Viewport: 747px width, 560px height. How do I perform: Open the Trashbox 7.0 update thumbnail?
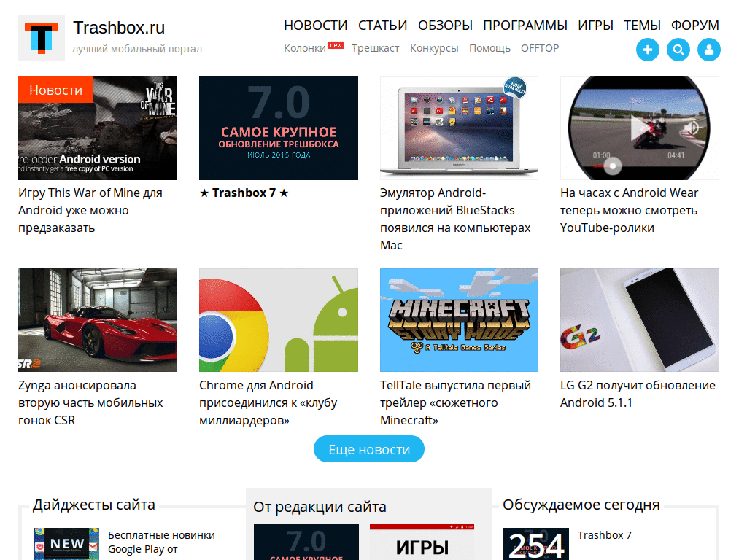point(278,128)
